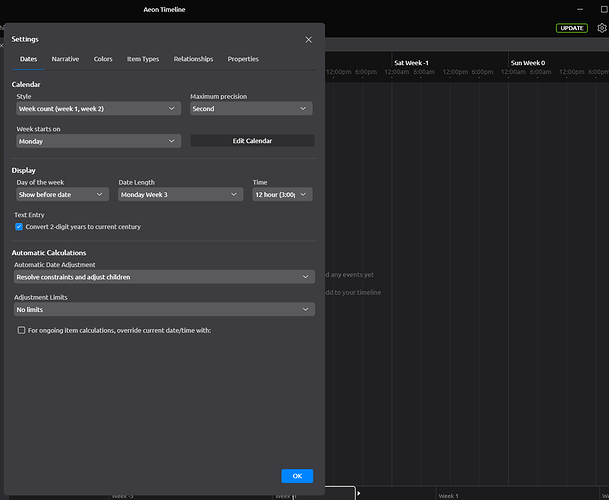Minimize the Aeon Timeline window
This screenshot has height=500, width=609.
tap(580, 9)
